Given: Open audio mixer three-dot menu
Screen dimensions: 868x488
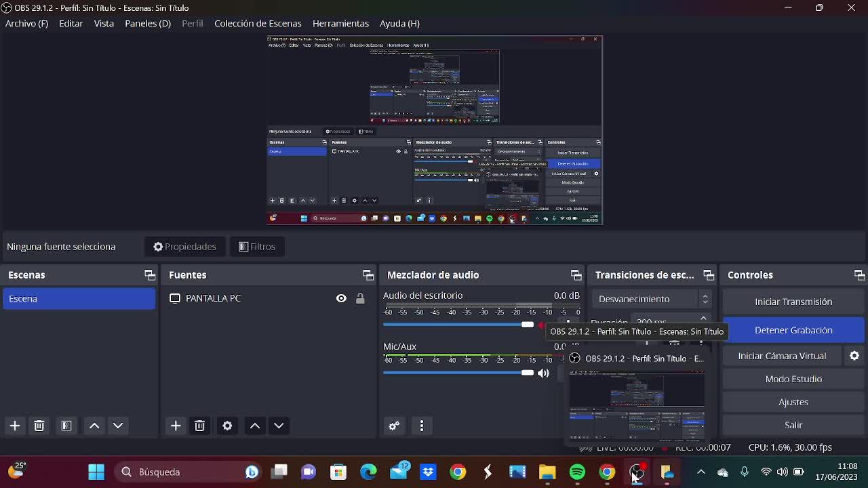Looking at the screenshot, I should point(422,426).
